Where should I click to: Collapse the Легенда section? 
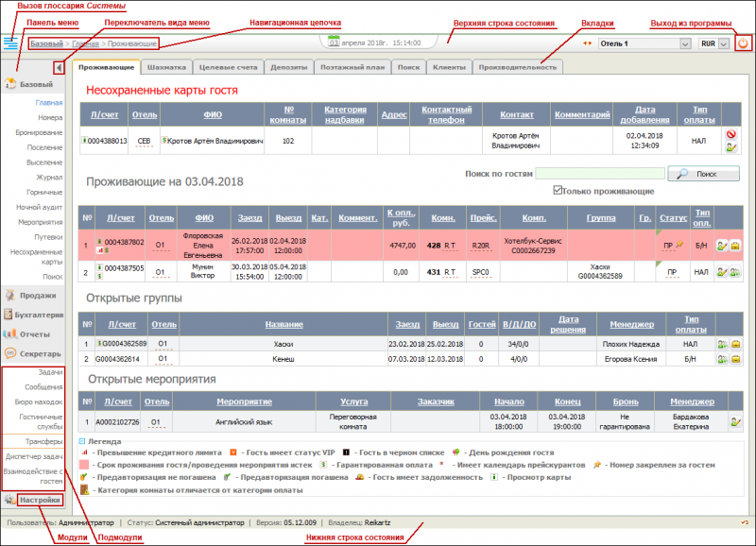(x=82, y=441)
